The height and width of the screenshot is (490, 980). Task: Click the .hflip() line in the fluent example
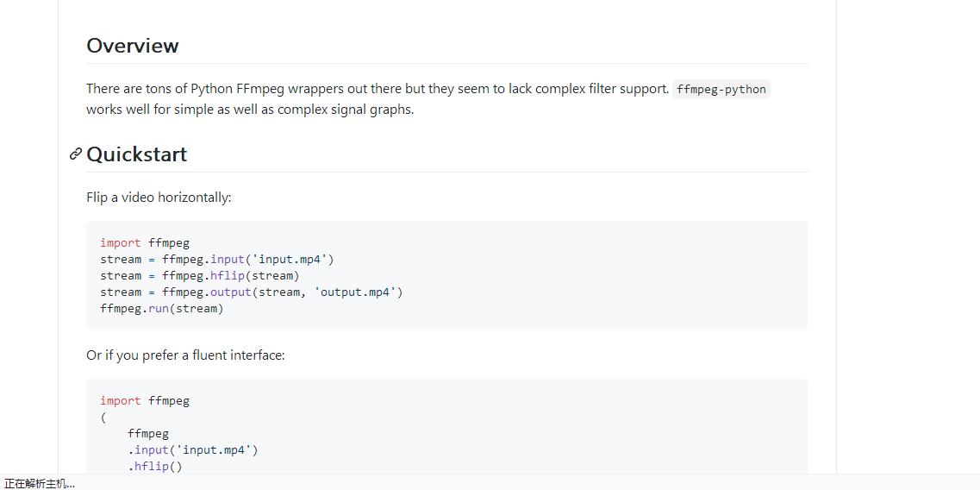coord(155,467)
